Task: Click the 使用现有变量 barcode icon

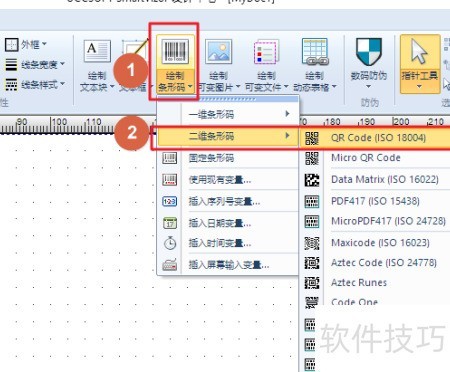Action: click(170, 180)
